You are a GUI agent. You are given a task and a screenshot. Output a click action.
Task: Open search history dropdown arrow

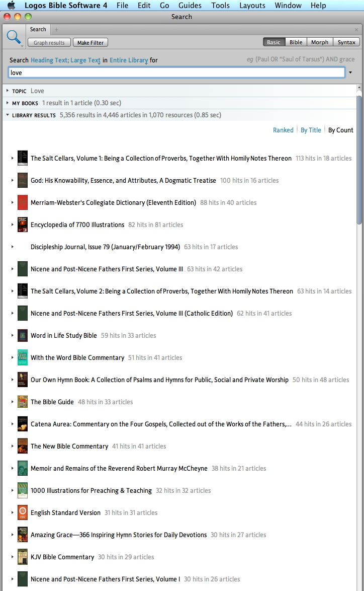pos(350,72)
